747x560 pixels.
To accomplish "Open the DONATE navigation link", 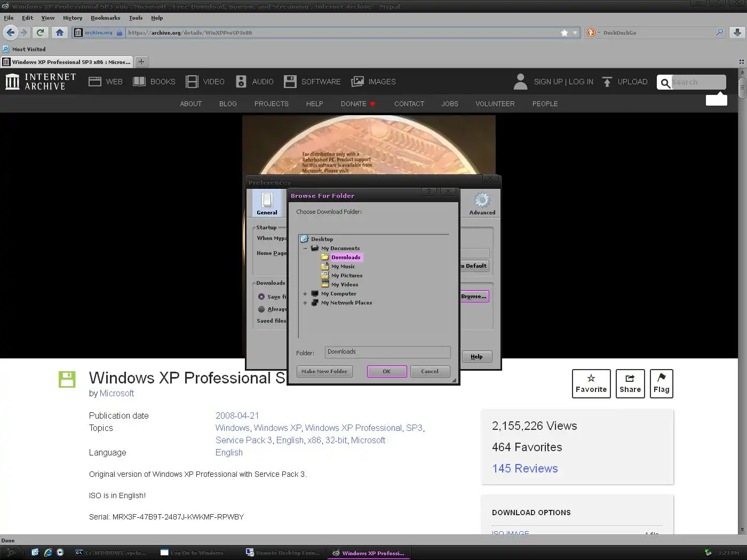I will [358, 103].
